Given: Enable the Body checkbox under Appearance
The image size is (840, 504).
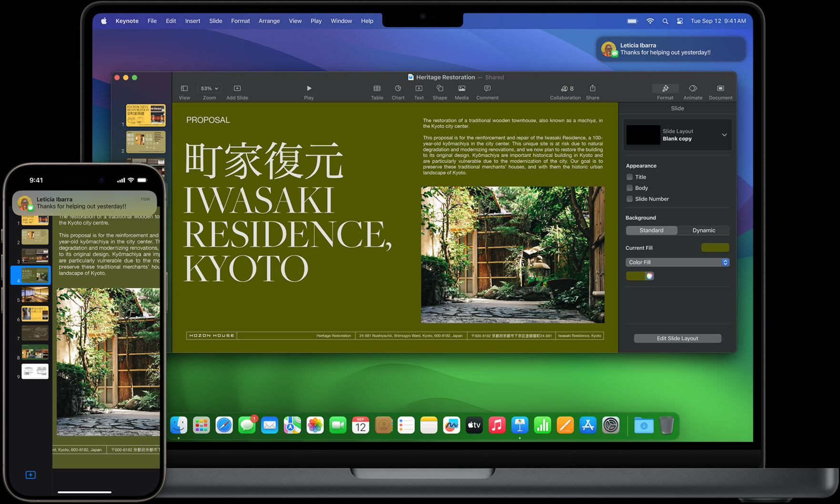Looking at the screenshot, I should tap(629, 188).
